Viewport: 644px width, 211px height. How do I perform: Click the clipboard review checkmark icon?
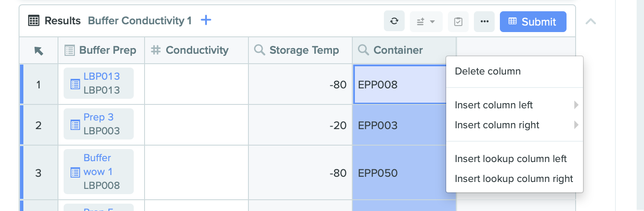pos(458,21)
